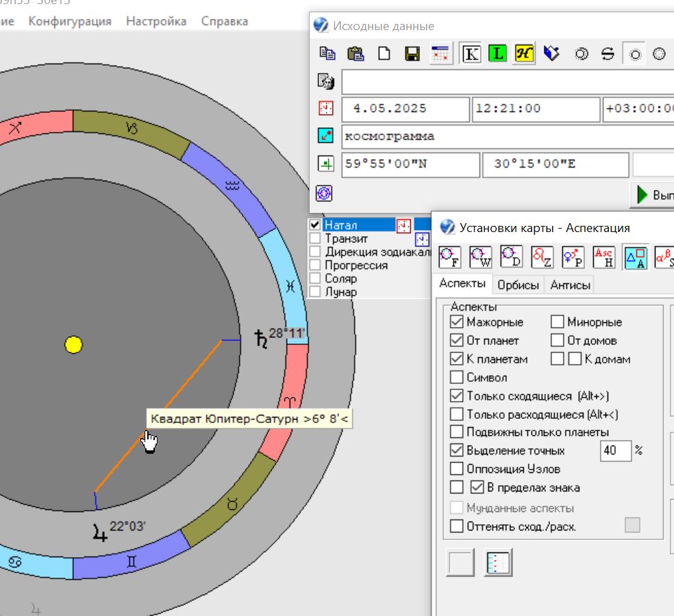Image resolution: width=674 pixels, height=616 pixels.
Task: Enable the Оттенять сход./расх. checkbox
Action: click(456, 526)
